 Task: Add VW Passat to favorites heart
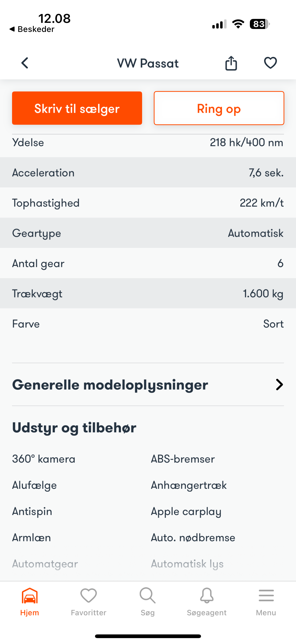point(270,63)
